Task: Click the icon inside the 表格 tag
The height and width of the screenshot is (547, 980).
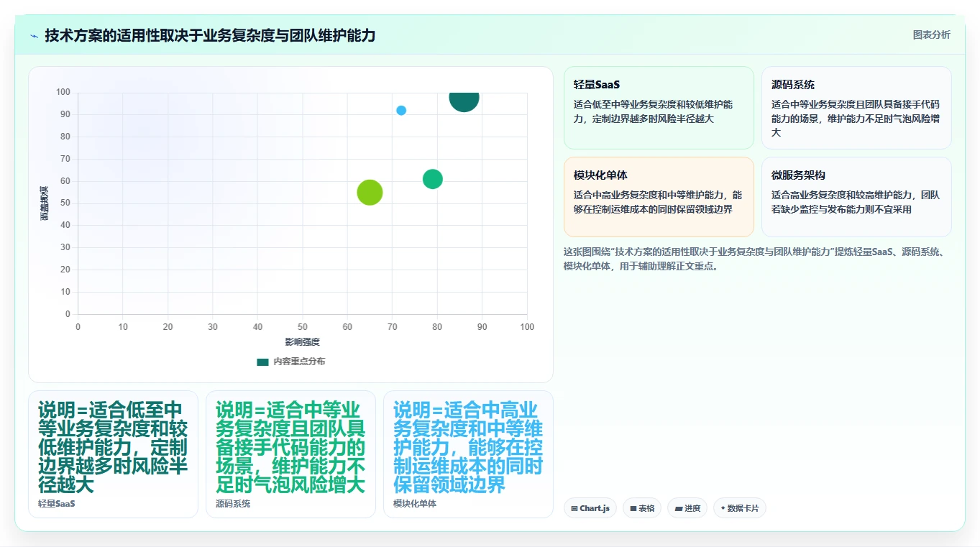Action: click(x=633, y=508)
